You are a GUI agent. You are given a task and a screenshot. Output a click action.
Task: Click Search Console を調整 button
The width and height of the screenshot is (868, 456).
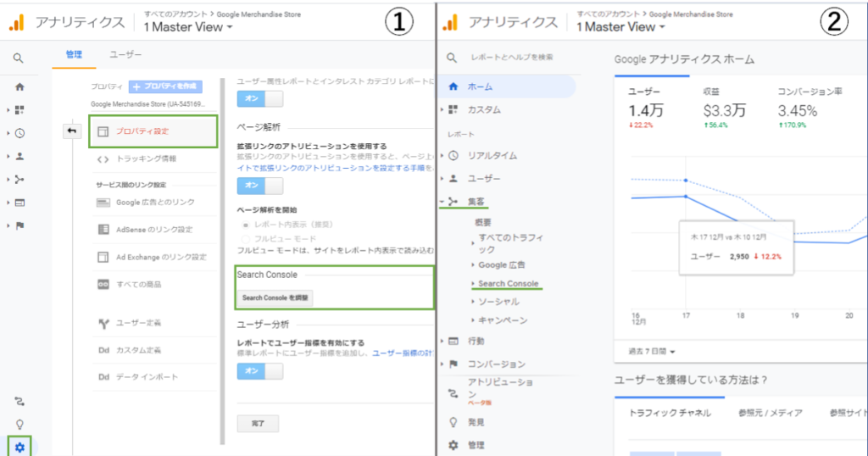(275, 298)
